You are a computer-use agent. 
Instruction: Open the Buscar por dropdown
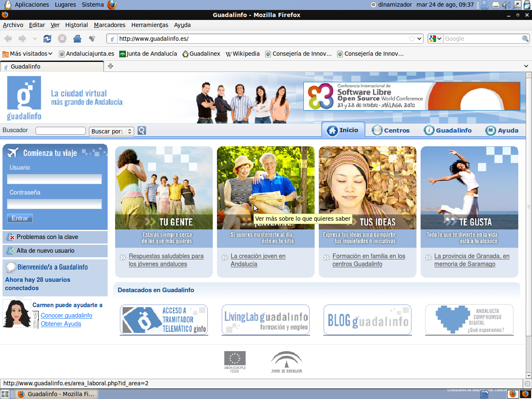111,131
